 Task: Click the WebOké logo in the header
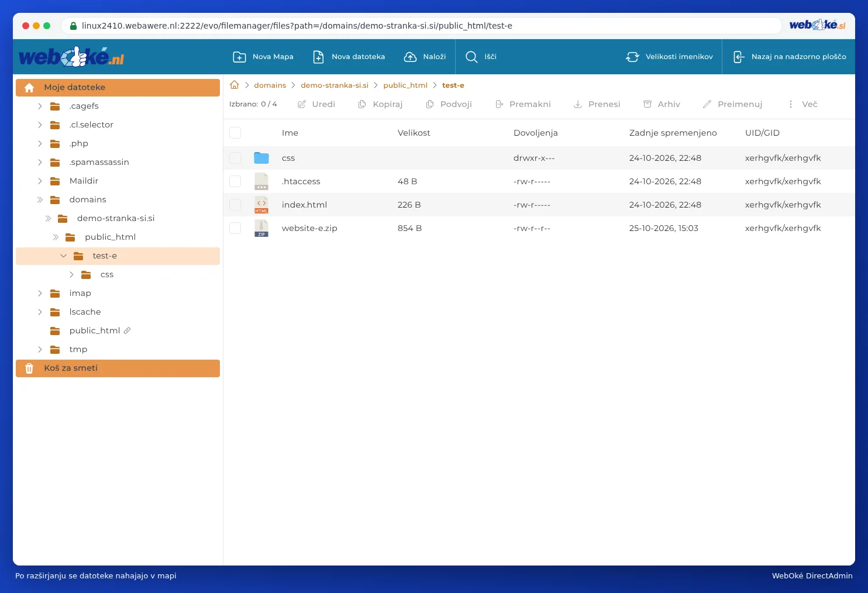71,57
